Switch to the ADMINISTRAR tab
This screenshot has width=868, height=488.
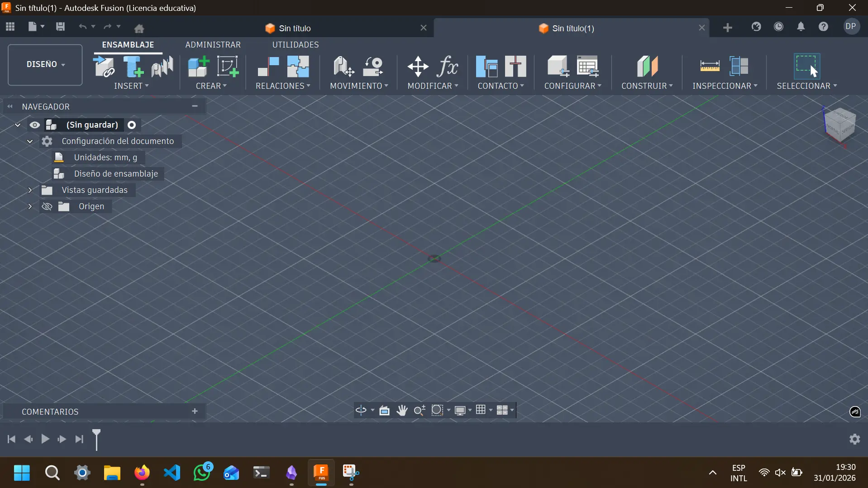pyautogui.click(x=213, y=44)
